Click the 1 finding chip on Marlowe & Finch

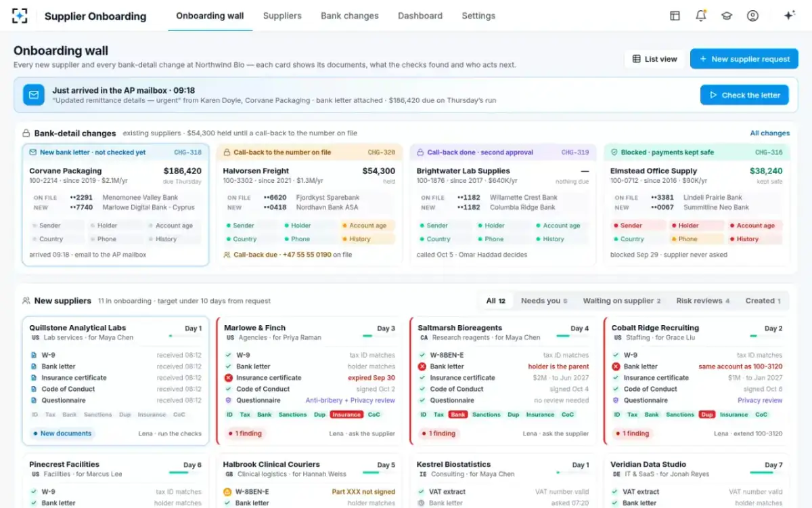click(244, 433)
